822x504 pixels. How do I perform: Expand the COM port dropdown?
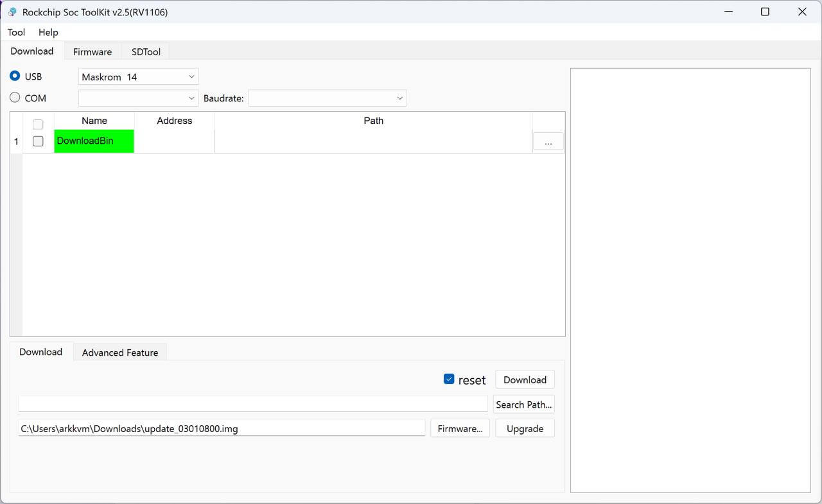tap(138, 98)
